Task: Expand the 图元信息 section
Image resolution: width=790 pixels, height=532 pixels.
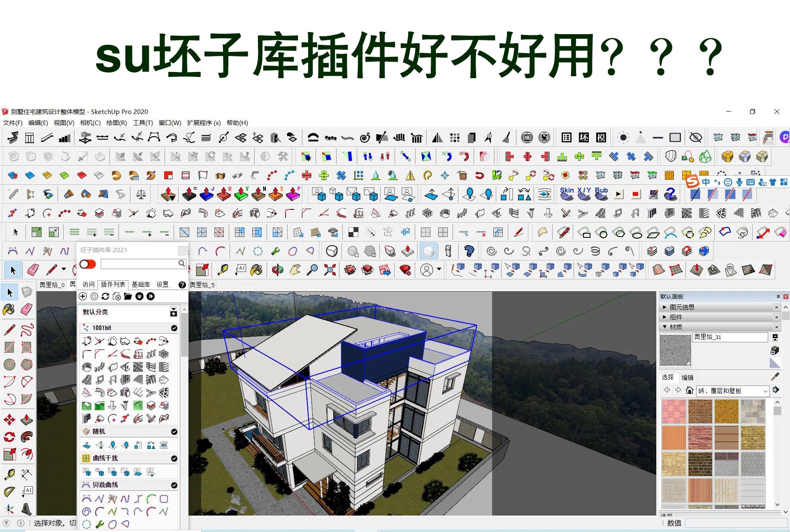Action: pos(664,307)
